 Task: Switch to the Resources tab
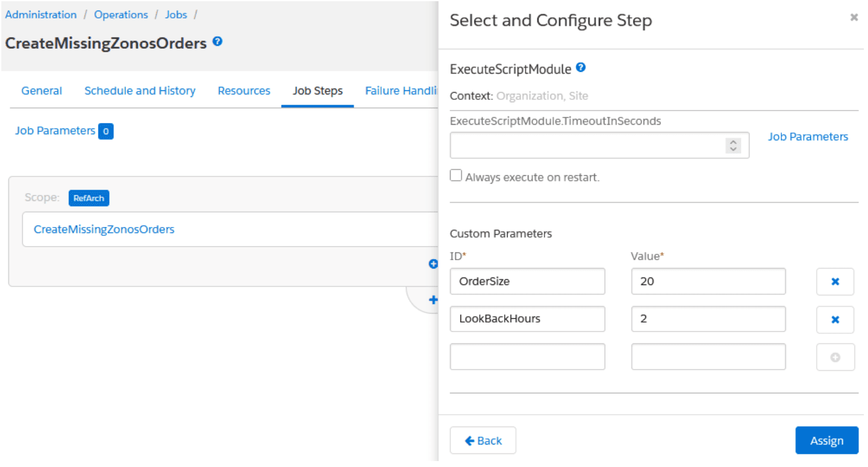point(243,90)
